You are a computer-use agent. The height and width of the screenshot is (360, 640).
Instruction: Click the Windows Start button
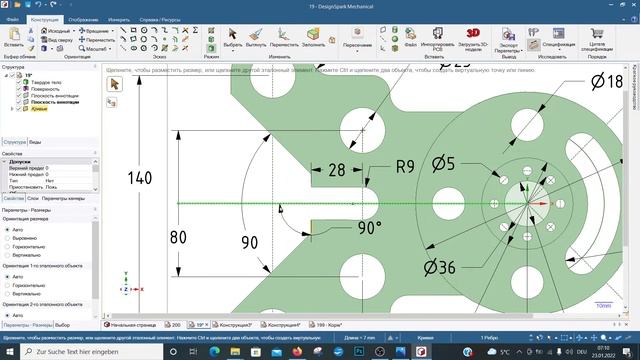click(10, 351)
